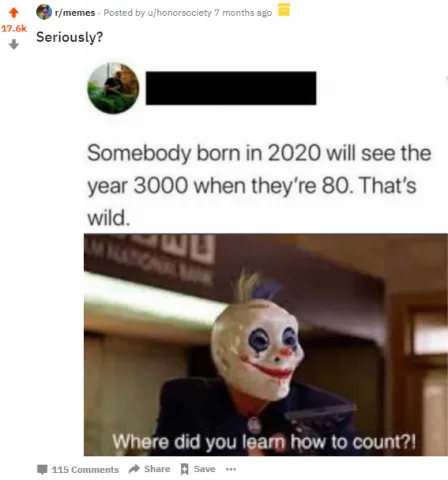Downvote the post with gray arrow
This screenshot has height=480, width=448.
coord(14,44)
